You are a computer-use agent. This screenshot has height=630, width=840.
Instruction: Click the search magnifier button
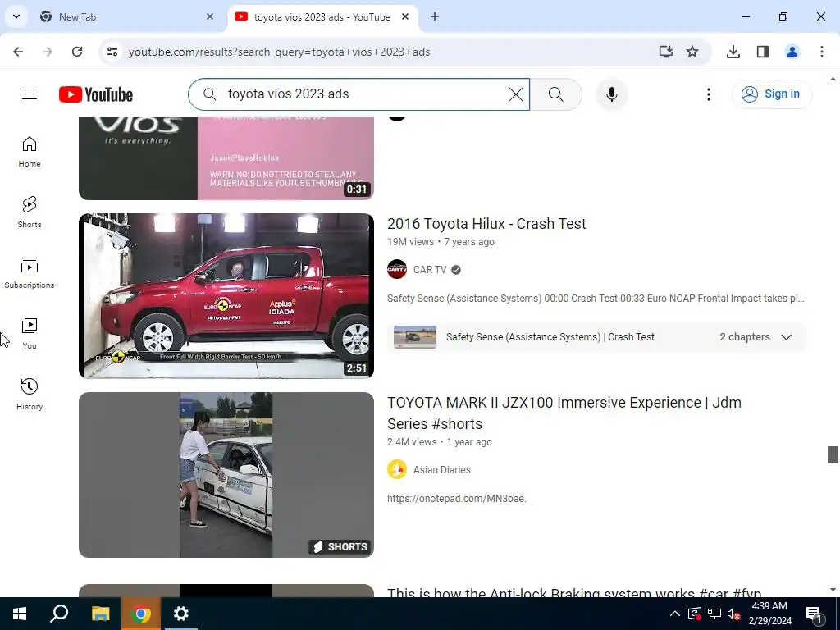tap(556, 94)
